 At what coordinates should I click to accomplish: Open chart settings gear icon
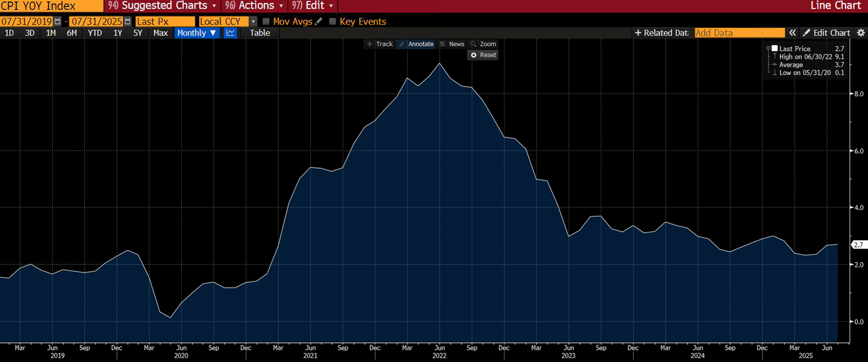[860, 33]
